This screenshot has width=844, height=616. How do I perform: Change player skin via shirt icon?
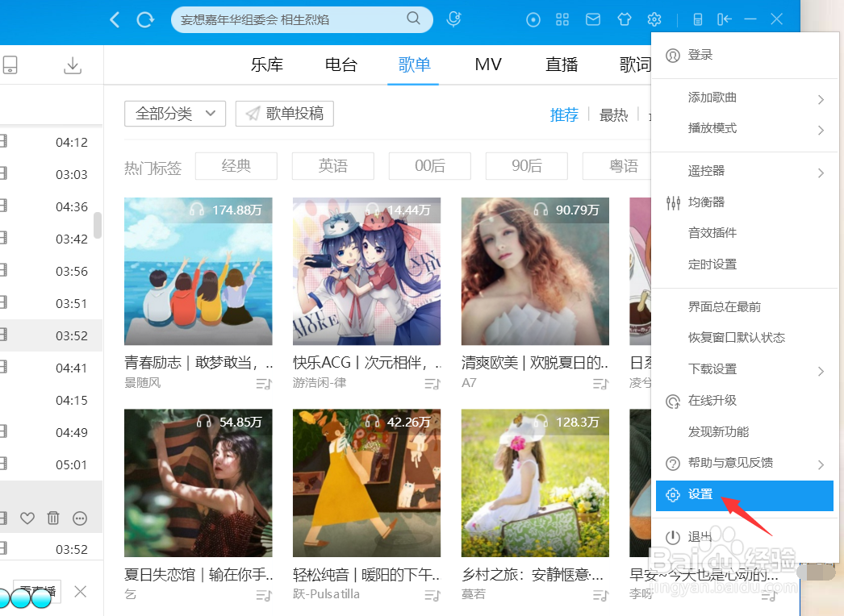625,19
